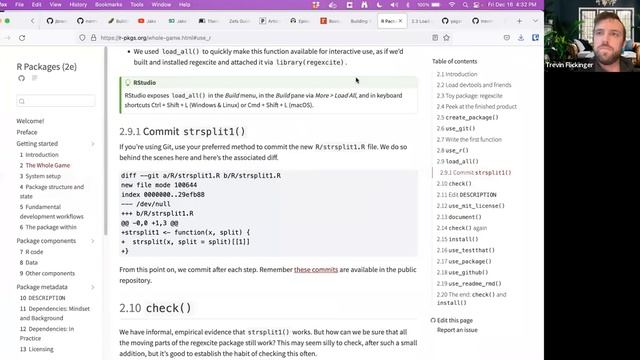Open the File menu
640x360 pixels.
click(x=19, y=4)
